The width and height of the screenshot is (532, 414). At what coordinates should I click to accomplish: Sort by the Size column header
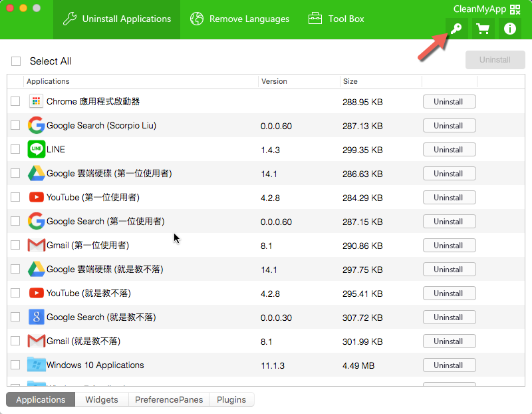coord(350,81)
